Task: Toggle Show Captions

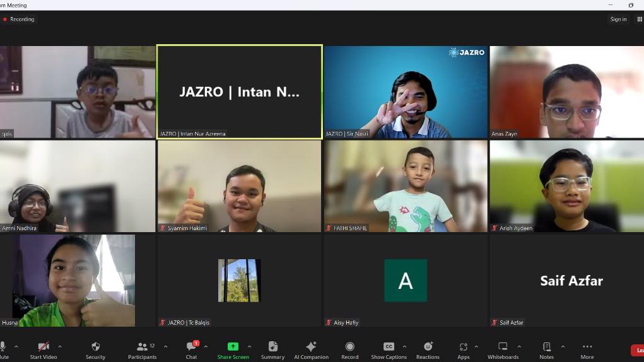Action: tap(389, 350)
